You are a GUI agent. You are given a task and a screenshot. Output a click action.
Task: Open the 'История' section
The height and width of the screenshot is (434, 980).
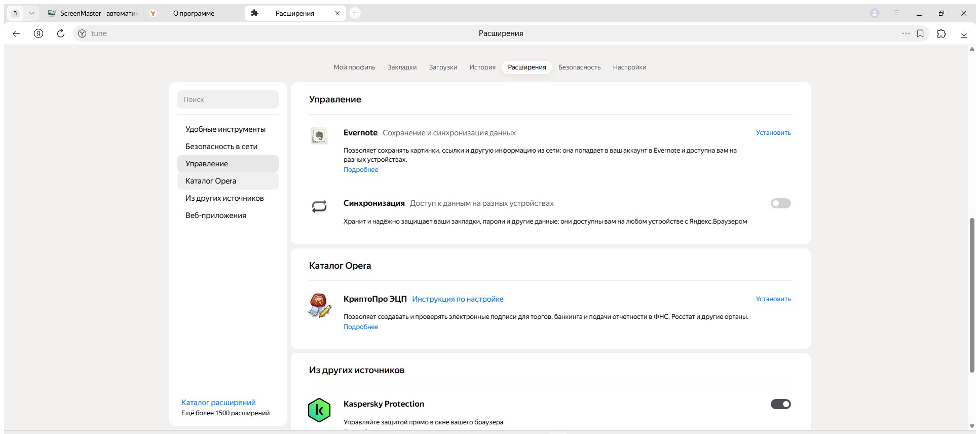tap(482, 67)
